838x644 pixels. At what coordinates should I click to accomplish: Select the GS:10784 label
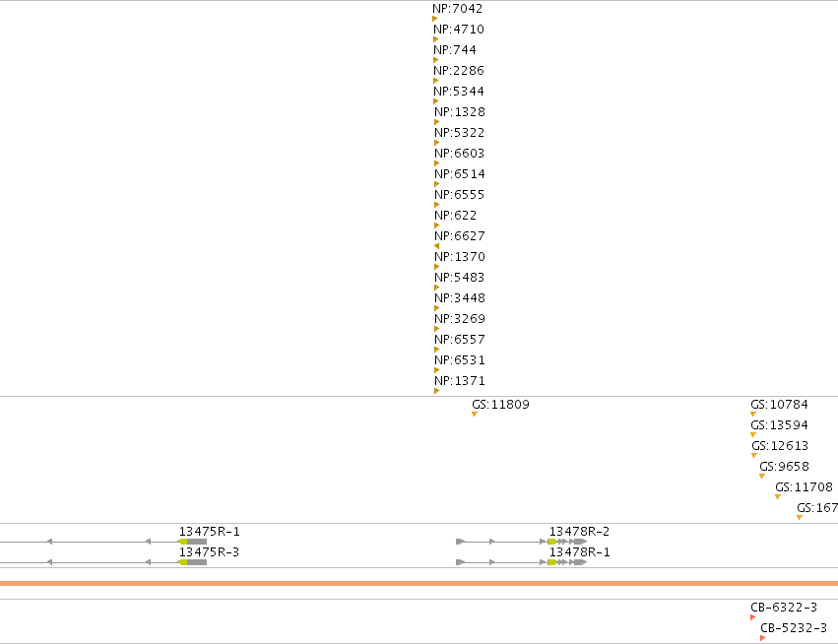(x=779, y=405)
